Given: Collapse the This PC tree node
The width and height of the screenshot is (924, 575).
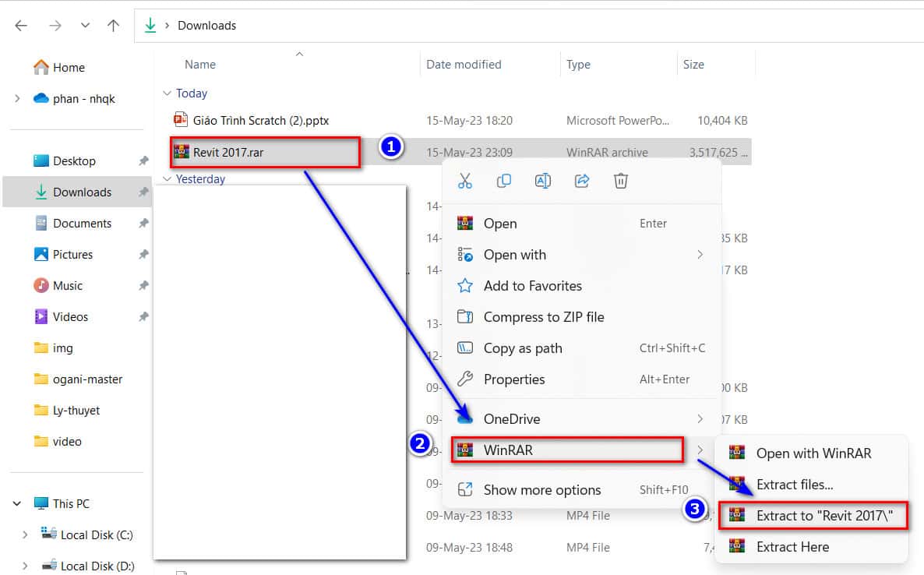Looking at the screenshot, I should click(x=17, y=504).
